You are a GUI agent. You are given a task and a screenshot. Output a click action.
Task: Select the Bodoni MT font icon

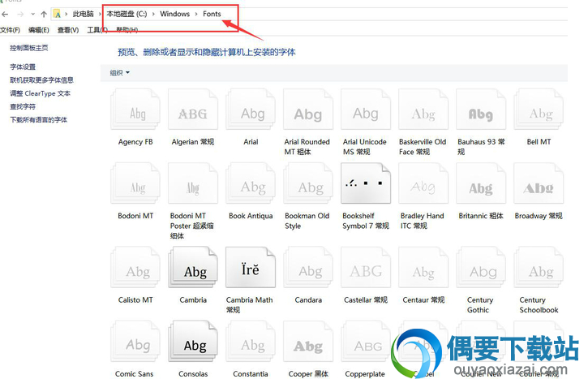[135, 183]
